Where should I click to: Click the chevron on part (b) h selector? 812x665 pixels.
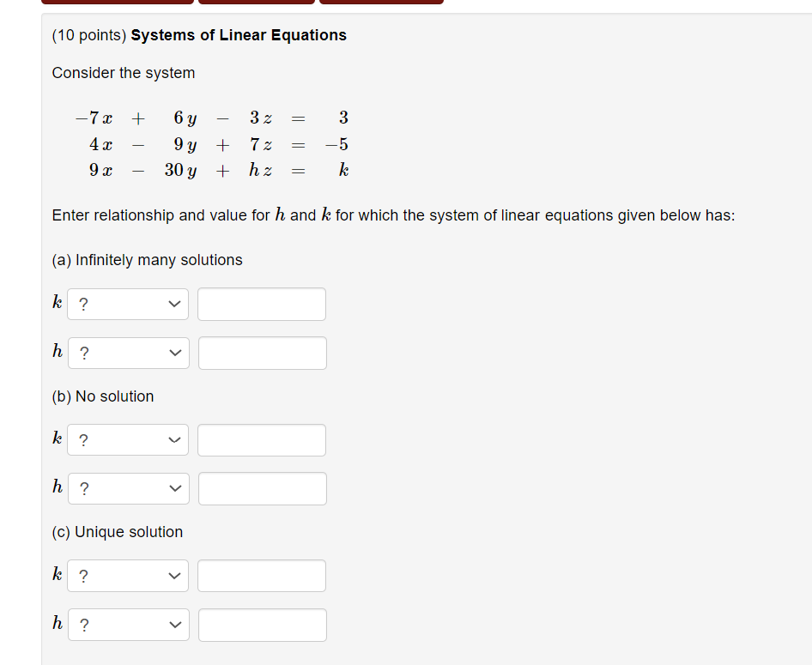coord(174,488)
